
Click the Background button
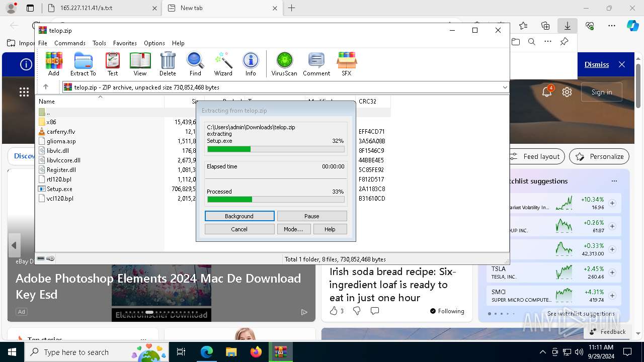(x=239, y=216)
